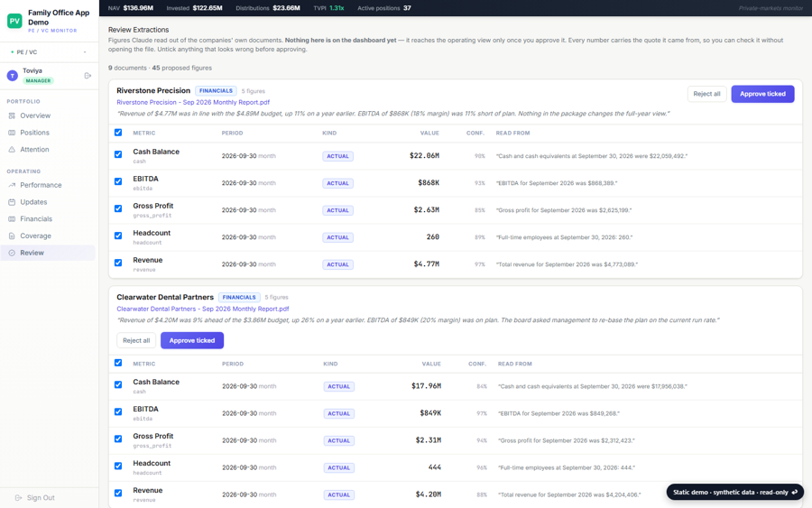Navigate to Performance
Viewport: 812px width, 508px height.
pos(48,185)
